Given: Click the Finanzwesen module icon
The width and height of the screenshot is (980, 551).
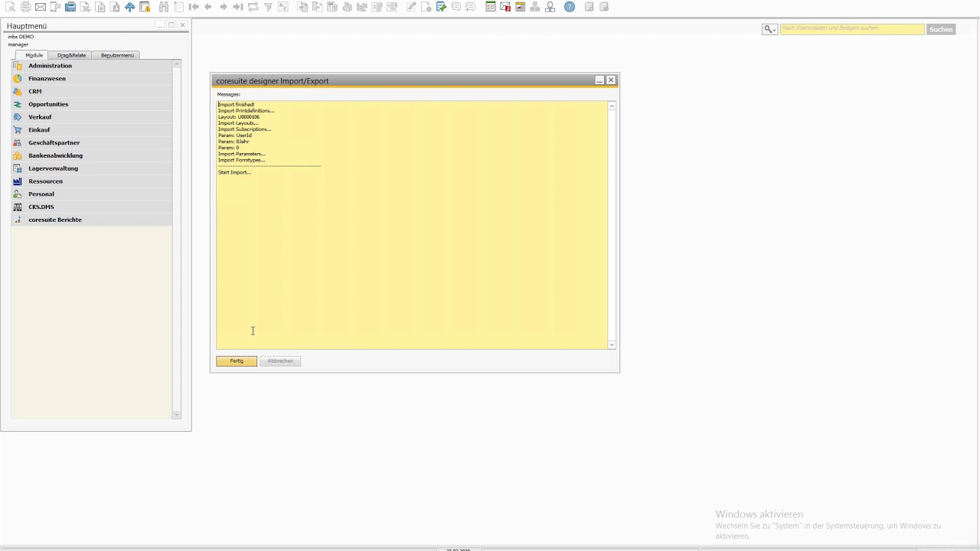Looking at the screenshot, I should point(18,79).
